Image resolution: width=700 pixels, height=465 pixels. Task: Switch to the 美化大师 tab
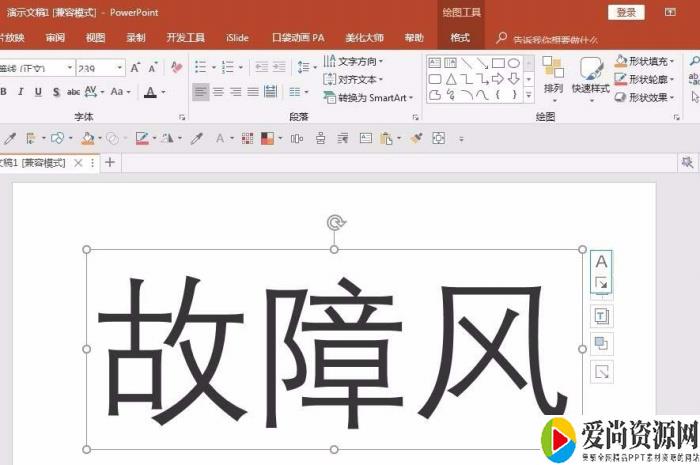pyautogui.click(x=364, y=37)
